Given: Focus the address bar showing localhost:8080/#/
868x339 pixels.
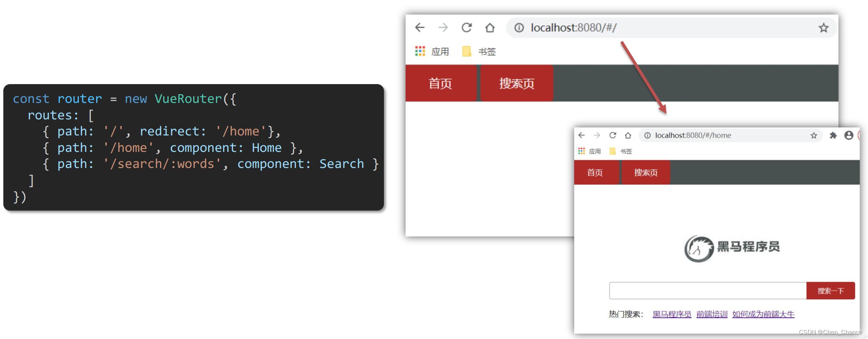Looking at the screenshot, I should point(671,28).
